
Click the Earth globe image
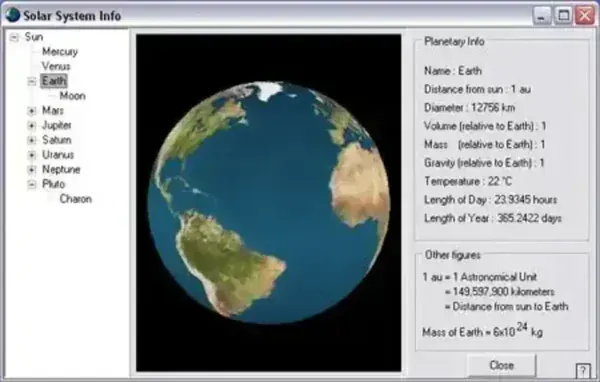(269, 203)
